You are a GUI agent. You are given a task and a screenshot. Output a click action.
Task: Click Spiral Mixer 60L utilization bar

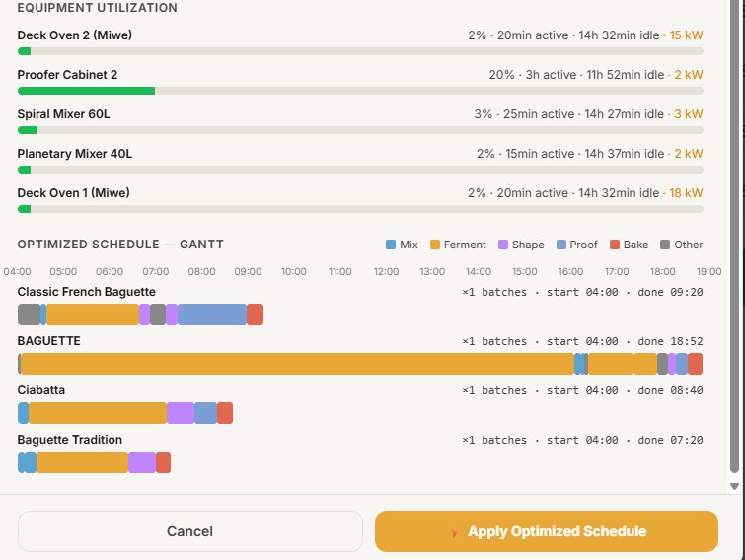(360, 130)
